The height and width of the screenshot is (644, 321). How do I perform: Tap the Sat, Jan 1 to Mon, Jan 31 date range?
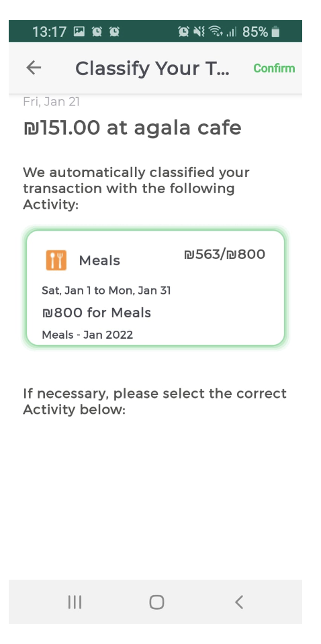point(107,290)
